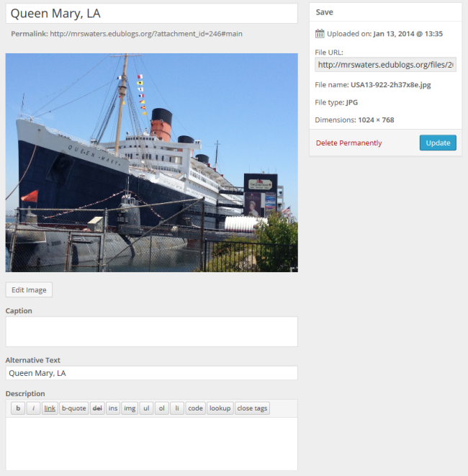Click the Delete Permanently link
Image resolution: width=468 pixels, height=476 pixels.
(x=348, y=143)
